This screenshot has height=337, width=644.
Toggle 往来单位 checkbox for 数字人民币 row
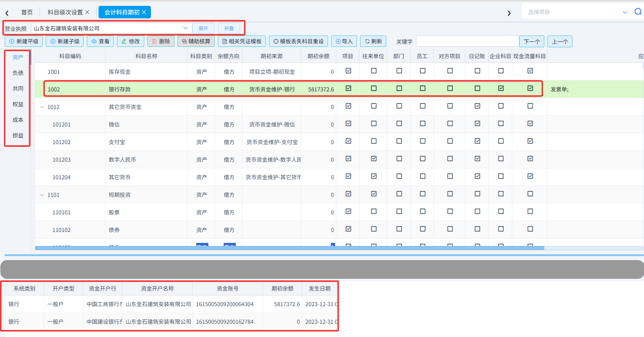(x=374, y=159)
